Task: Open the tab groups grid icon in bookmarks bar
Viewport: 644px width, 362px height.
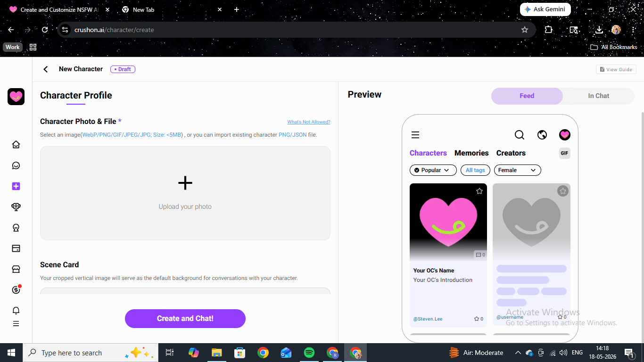Action: pyautogui.click(x=33, y=47)
